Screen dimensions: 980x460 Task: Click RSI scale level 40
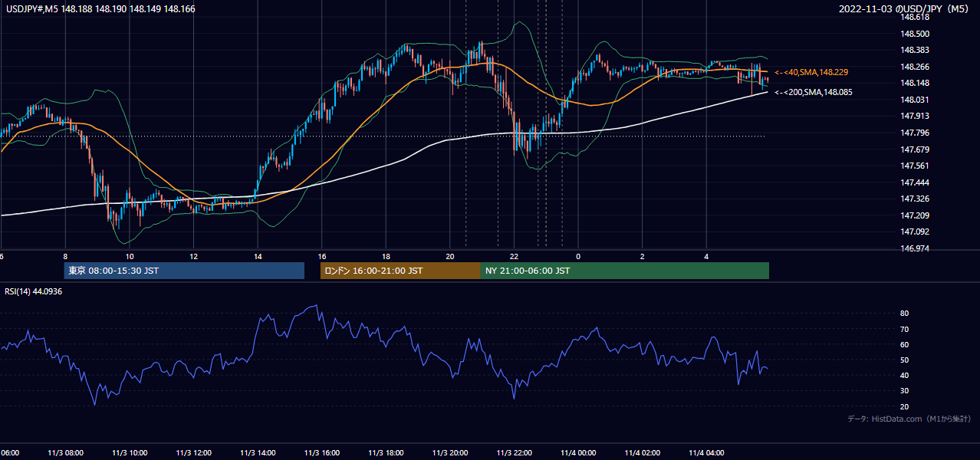904,375
